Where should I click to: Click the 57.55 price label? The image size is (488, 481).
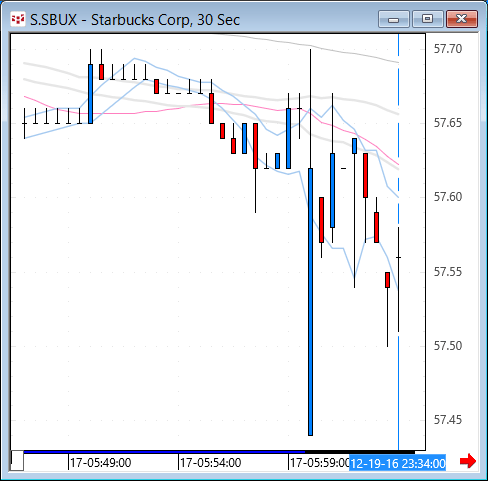coord(448,272)
